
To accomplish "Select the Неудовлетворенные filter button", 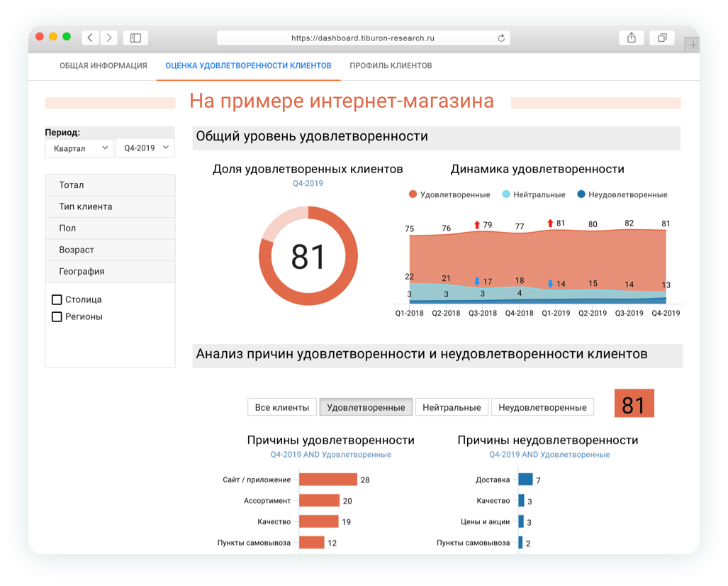I will point(542,407).
